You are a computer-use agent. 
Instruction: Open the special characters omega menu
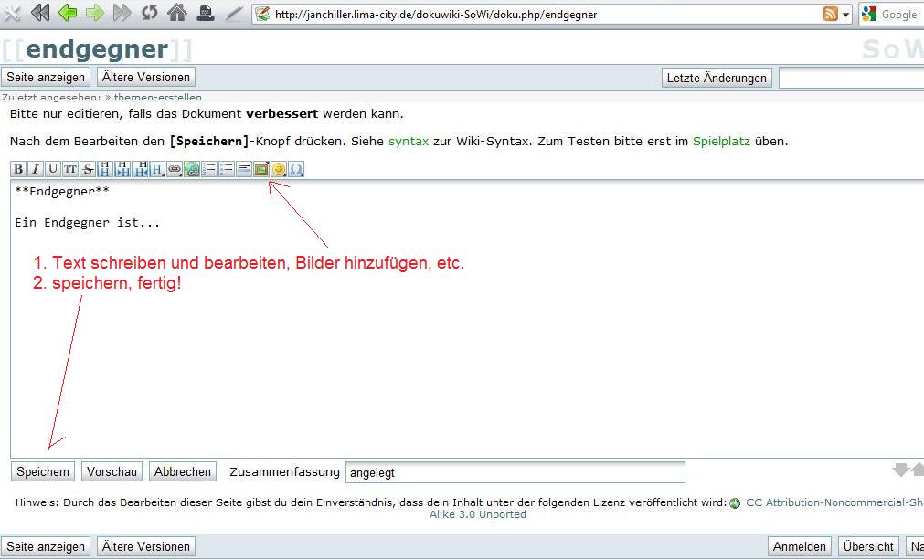pos(296,169)
